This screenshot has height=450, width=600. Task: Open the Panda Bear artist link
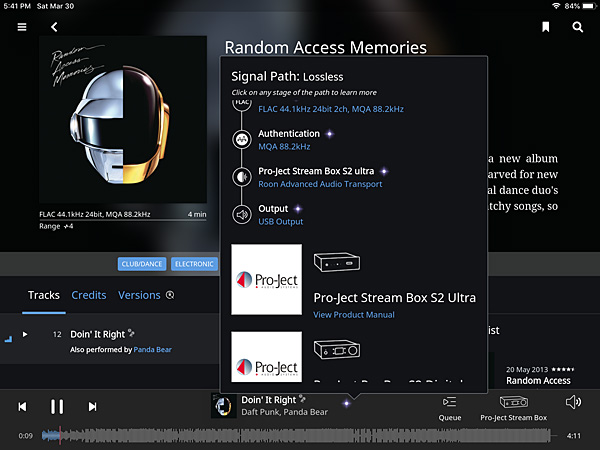[x=152, y=349]
